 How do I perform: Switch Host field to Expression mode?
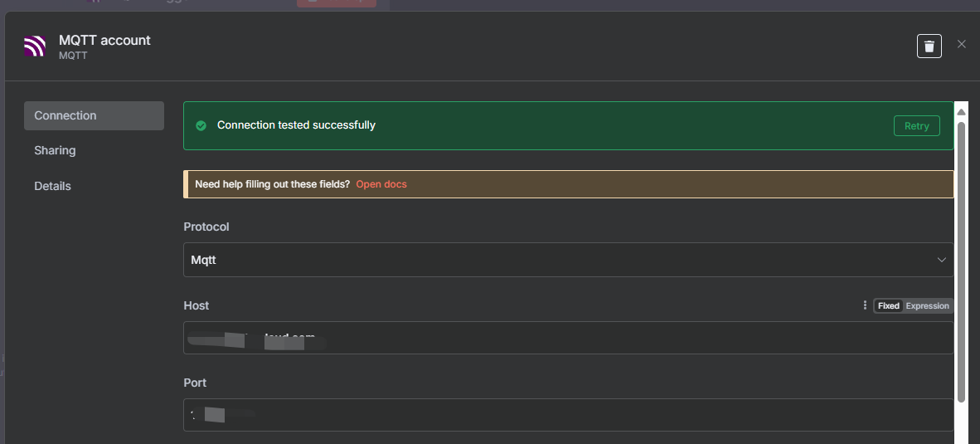point(927,305)
